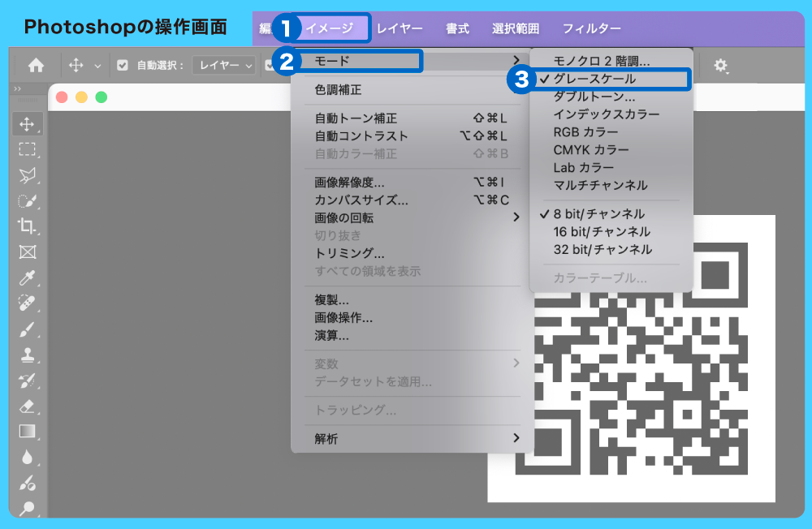Open the 書式 menu in menu bar
Image resolution: width=812 pixels, height=529 pixels.
(x=457, y=28)
